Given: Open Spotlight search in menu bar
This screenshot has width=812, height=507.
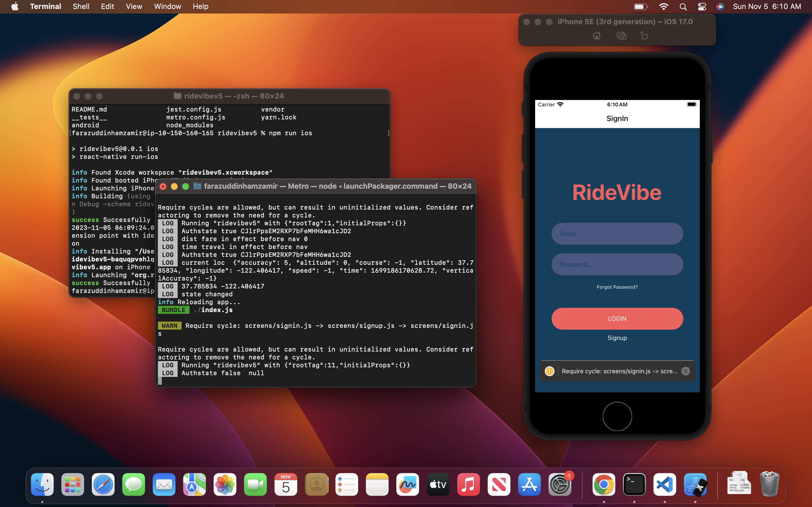Looking at the screenshot, I should [683, 6].
